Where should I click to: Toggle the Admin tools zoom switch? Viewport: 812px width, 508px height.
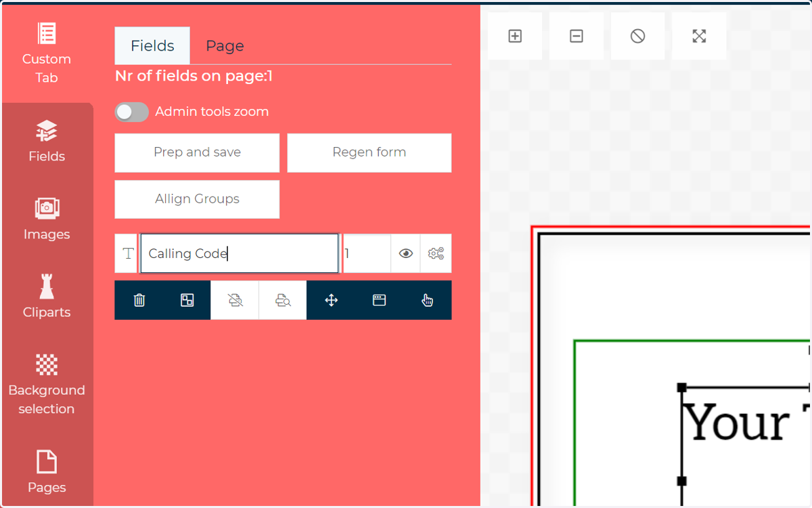(x=131, y=112)
